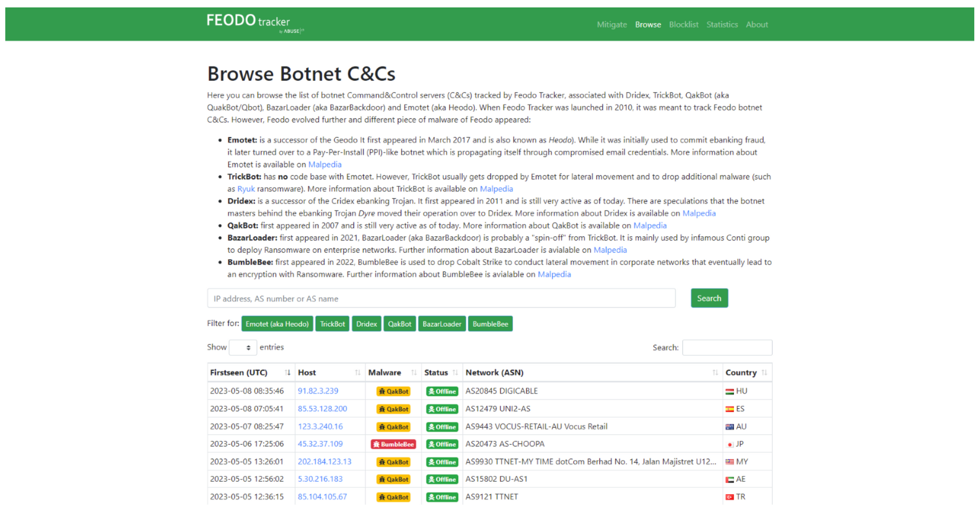Sort by Malware column
The height and width of the screenshot is (520, 980).
click(x=392, y=372)
